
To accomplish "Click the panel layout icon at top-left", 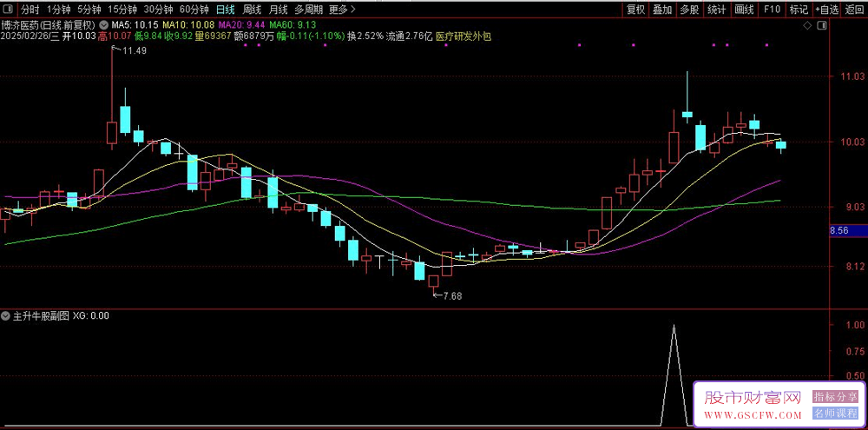I will [x=9, y=10].
